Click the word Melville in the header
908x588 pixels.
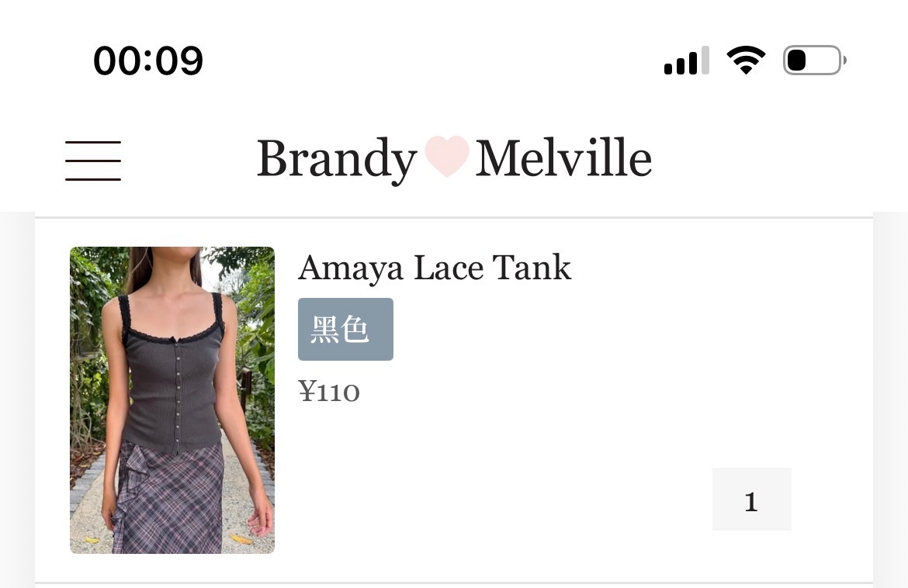pos(563,157)
